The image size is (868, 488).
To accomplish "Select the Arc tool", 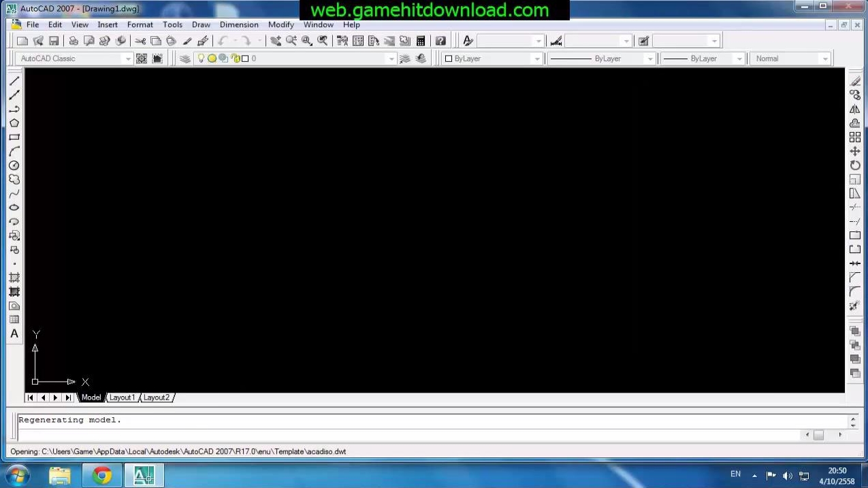I will pyautogui.click(x=14, y=151).
